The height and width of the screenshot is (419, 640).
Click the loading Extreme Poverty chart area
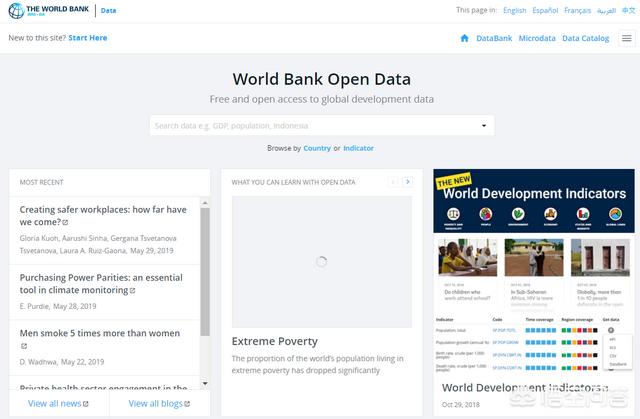coord(322,262)
